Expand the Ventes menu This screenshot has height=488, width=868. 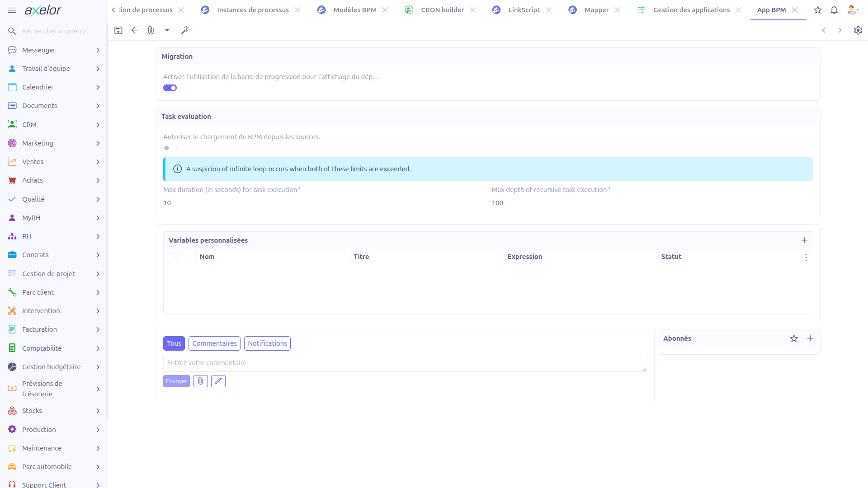tap(54, 162)
